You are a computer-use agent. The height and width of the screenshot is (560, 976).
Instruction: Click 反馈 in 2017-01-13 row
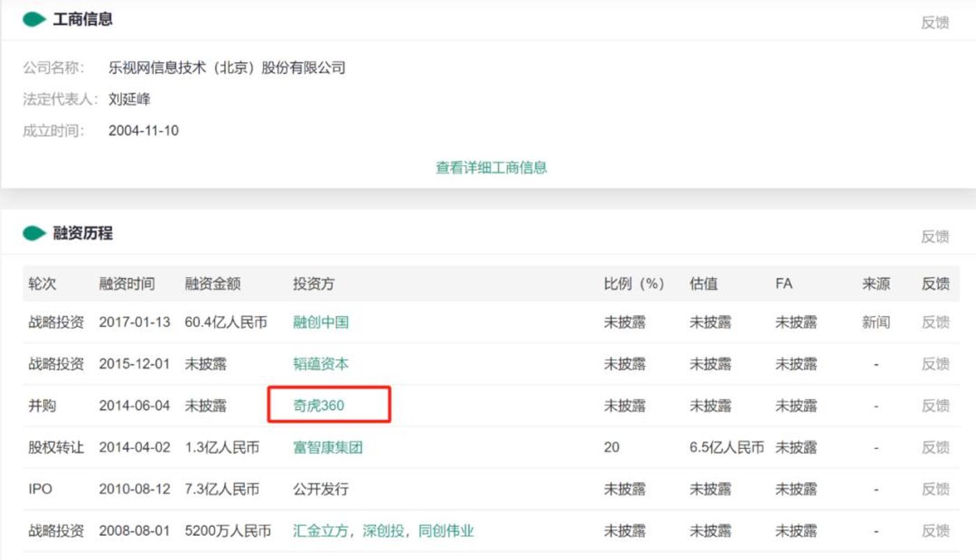pos(936,322)
